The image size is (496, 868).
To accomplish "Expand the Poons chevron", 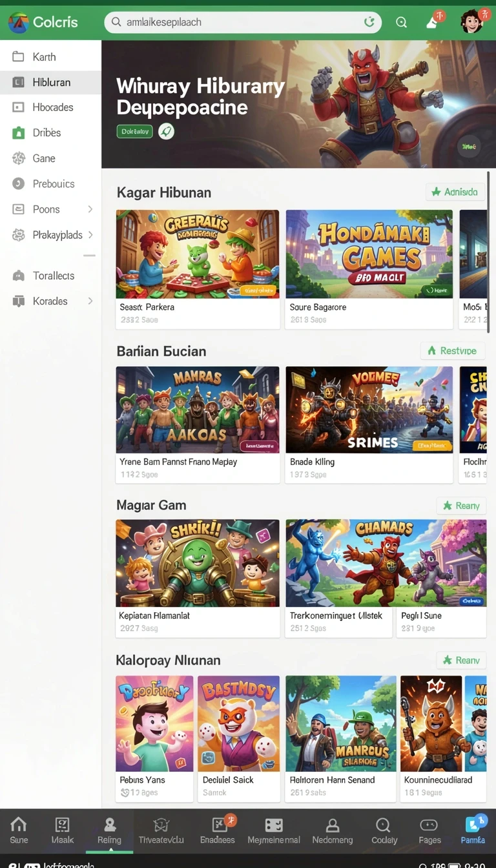I will click(90, 209).
